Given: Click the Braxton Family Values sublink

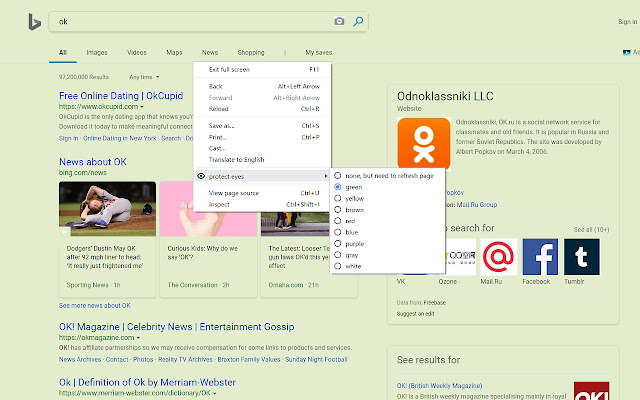Looking at the screenshot, I should pyautogui.click(x=249, y=360).
